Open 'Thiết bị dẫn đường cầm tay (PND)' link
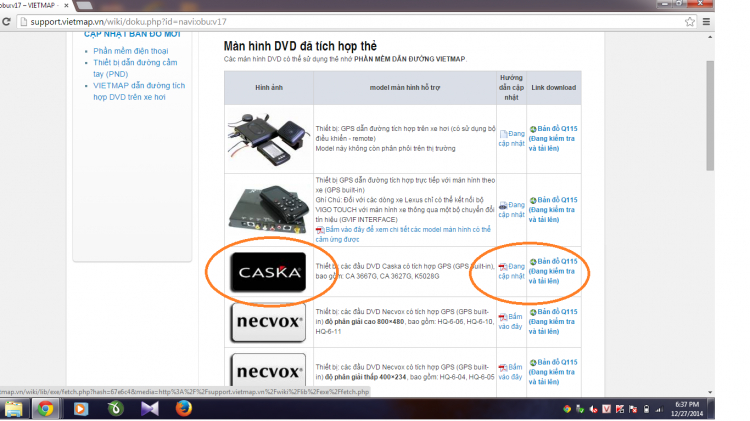 [x=135, y=68]
